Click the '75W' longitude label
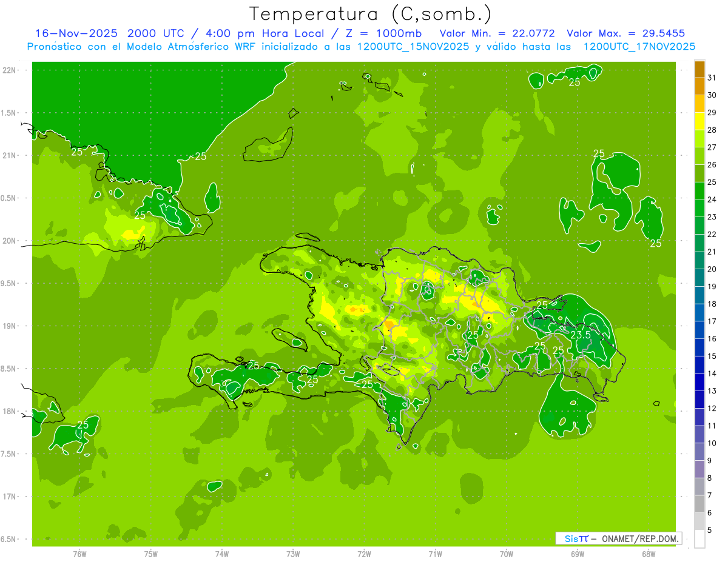 (151, 554)
